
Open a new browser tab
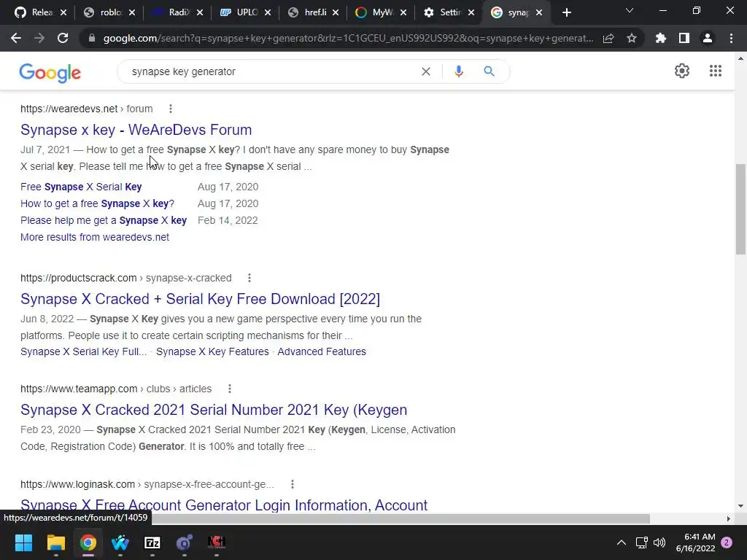pyautogui.click(x=566, y=12)
